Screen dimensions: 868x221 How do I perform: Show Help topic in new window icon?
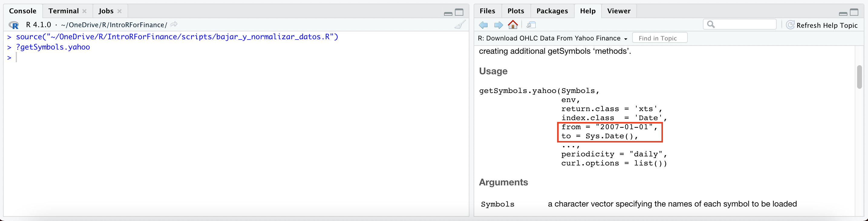(531, 25)
